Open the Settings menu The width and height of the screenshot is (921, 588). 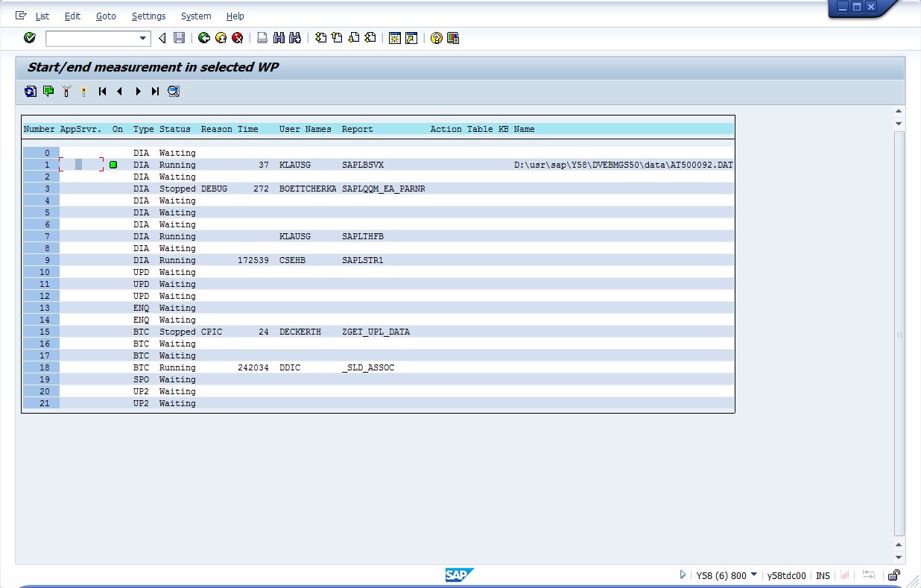(x=148, y=16)
